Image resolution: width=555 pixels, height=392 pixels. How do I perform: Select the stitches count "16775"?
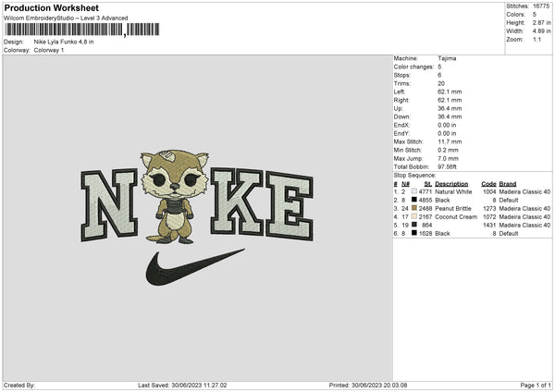541,6
